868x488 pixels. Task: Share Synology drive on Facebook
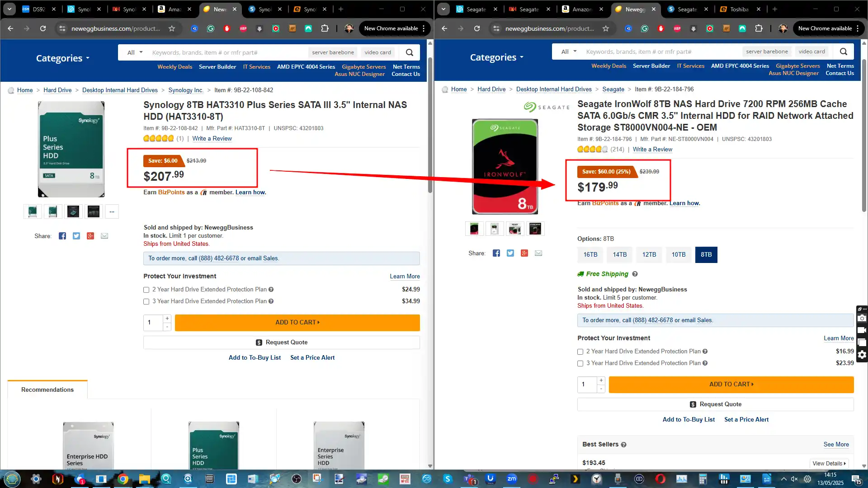coord(62,236)
